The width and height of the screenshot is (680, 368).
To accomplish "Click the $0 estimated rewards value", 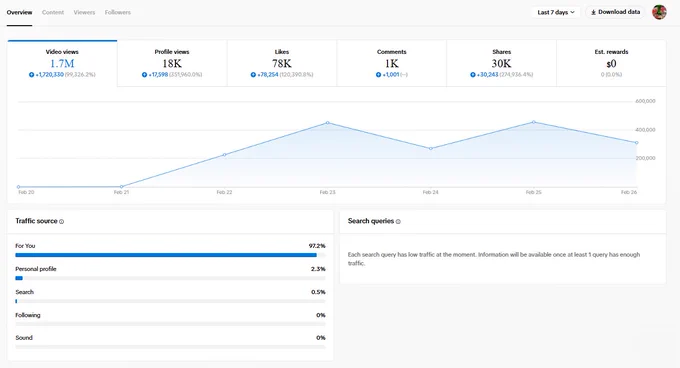I will coord(611,64).
